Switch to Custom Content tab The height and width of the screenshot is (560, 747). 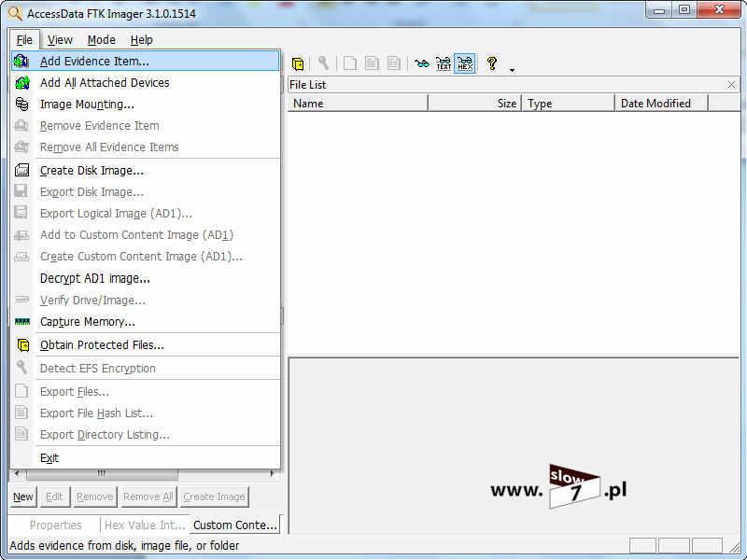pos(235,525)
